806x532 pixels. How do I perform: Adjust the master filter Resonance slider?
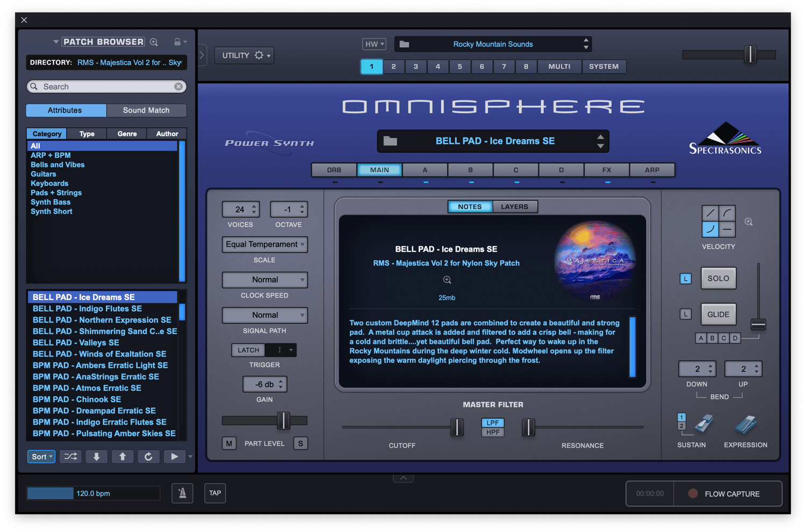tap(529, 427)
